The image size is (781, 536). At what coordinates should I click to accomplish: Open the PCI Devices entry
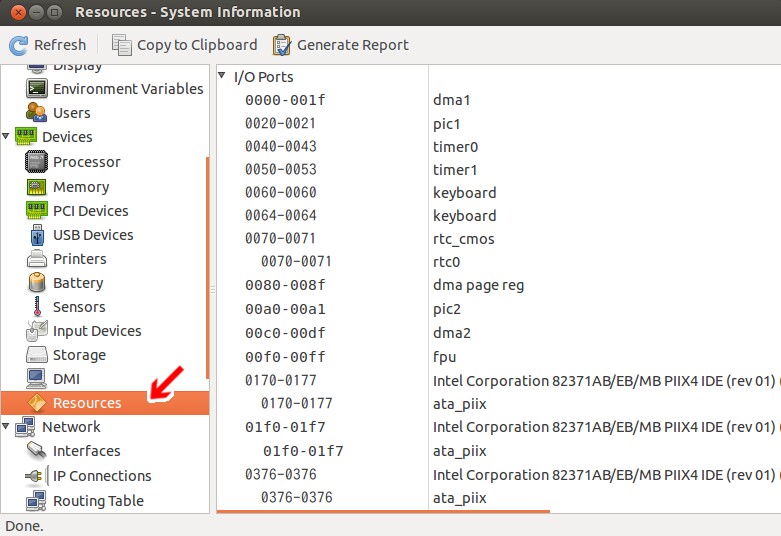[90, 211]
